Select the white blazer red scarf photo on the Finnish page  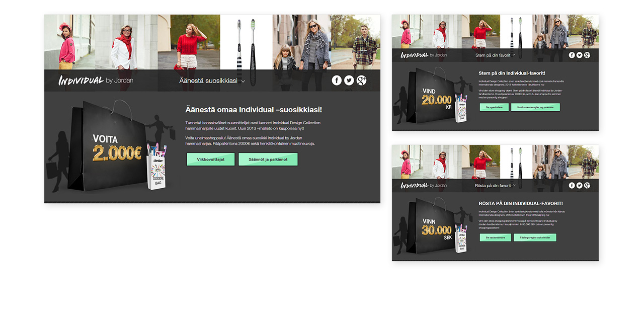pyautogui.click(x=126, y=42)
